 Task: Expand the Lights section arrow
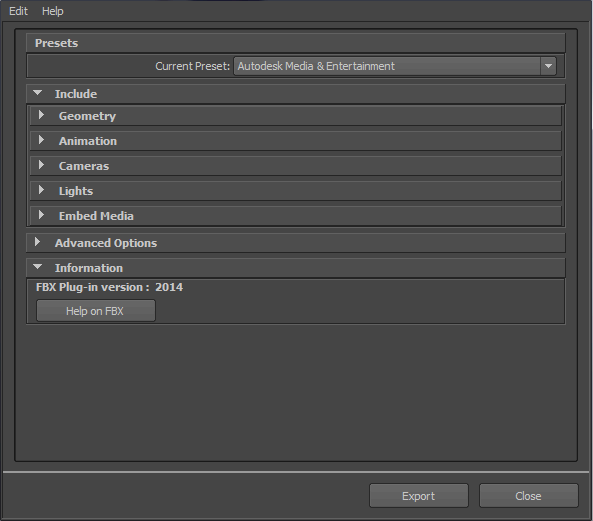[x=41, y=190]
